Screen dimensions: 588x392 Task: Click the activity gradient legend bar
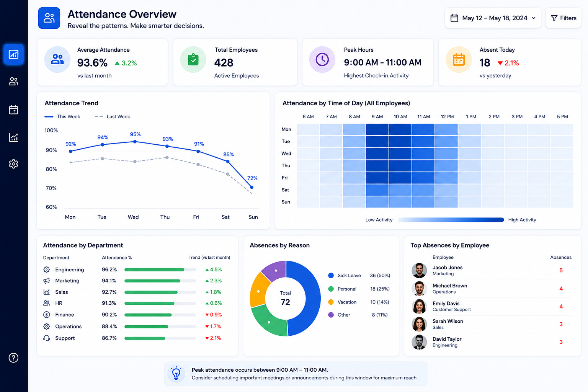[451, 220]
